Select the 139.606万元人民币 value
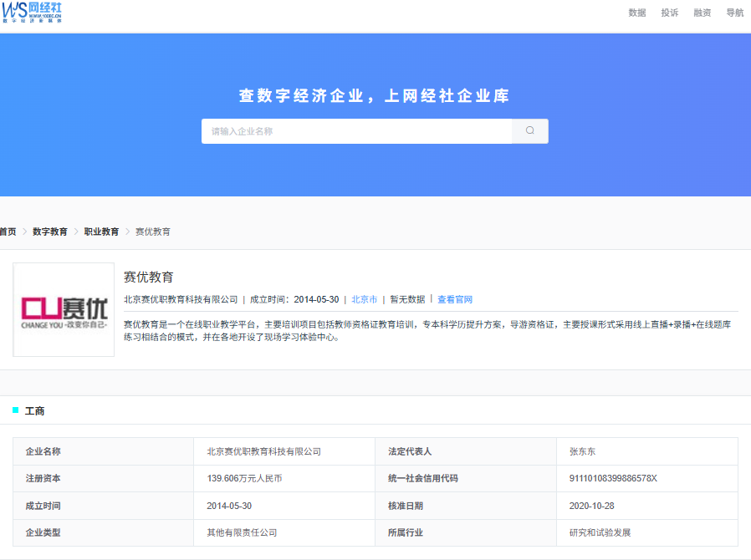The width and height of the screenshot is (751, 560). (x=244, y=478)
